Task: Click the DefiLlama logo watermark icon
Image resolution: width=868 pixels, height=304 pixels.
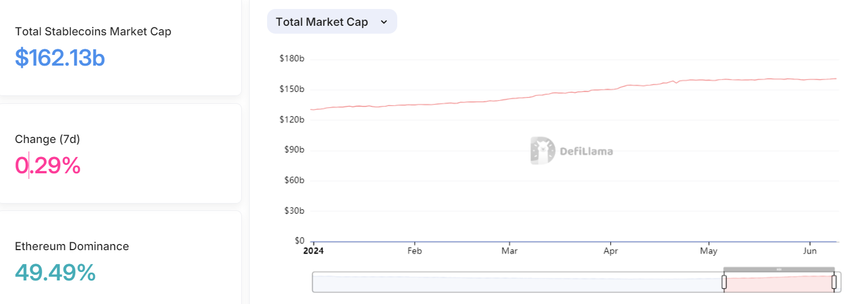Action: 542,150
